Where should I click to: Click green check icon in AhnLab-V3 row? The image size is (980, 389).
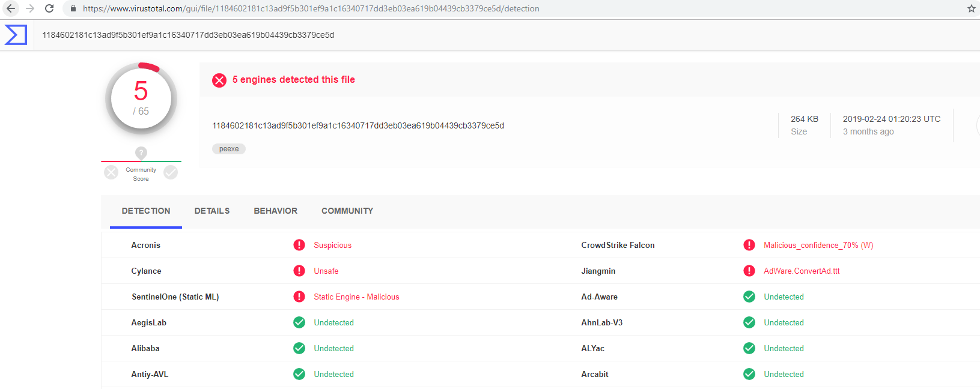pyautogui.click(x=749, y=322)
